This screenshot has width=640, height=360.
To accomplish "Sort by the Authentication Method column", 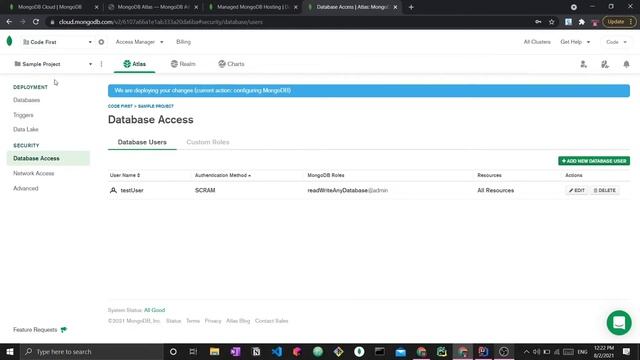I will (223, 175).
